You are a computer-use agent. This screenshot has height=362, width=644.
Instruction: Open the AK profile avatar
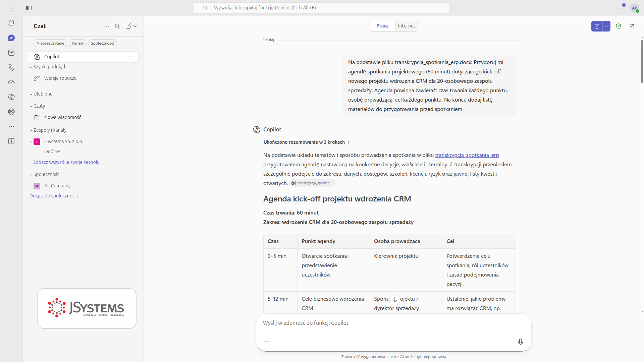[x=635, y=8]
